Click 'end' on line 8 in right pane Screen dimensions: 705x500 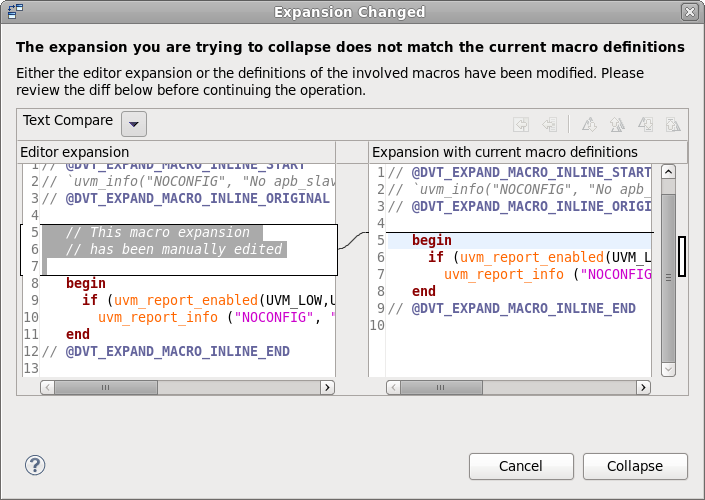(424, 291)
